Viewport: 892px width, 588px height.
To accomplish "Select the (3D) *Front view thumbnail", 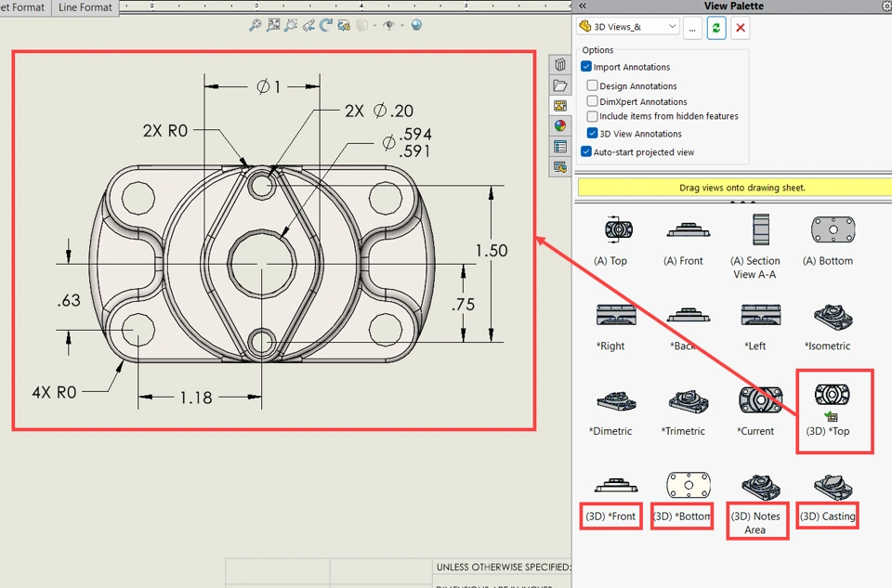I will [x=616, y=486].
